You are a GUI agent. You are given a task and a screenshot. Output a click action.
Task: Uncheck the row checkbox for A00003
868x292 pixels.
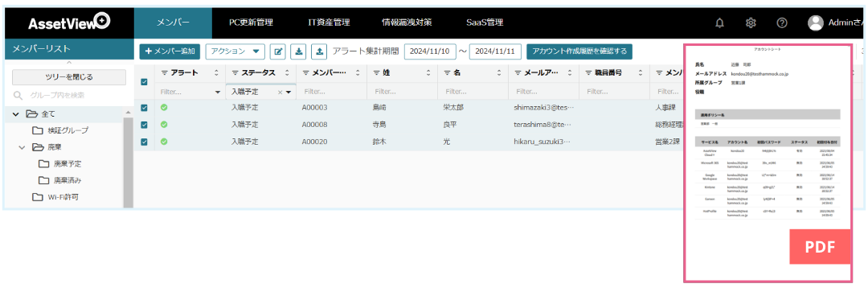[x=144, y=108]
